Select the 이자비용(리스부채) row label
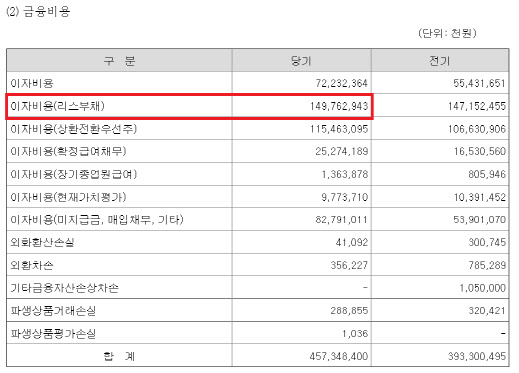Image resolution: width=519 pixels, height=373 pixels. pos(57,106)
